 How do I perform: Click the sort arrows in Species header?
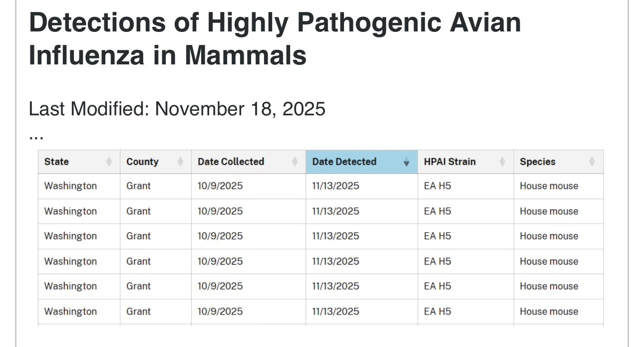click(x=592, y=162)
